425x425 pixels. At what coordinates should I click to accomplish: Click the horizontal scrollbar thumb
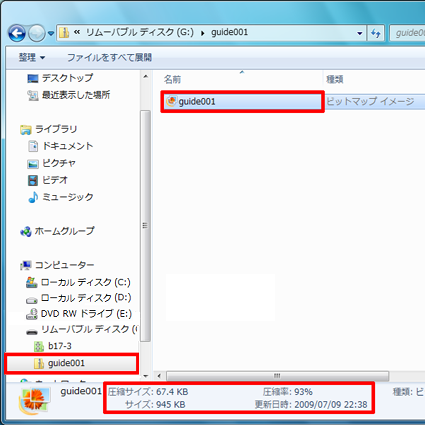[277, 376]
